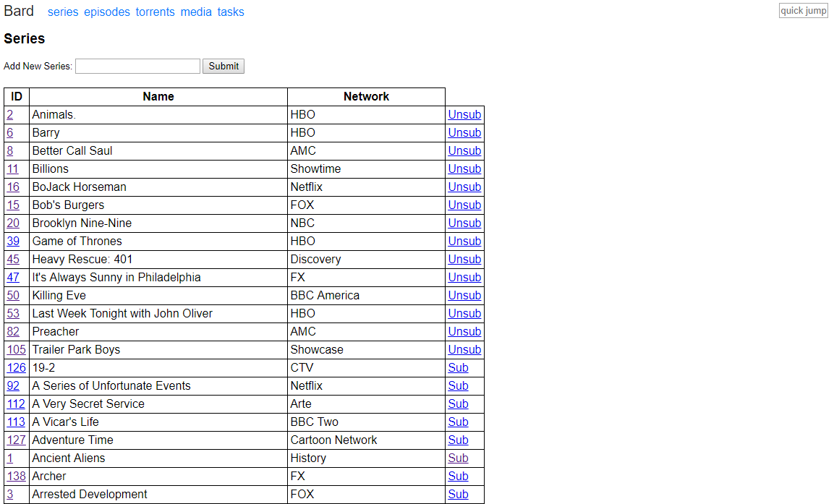Open series ID 113 link

16,422
